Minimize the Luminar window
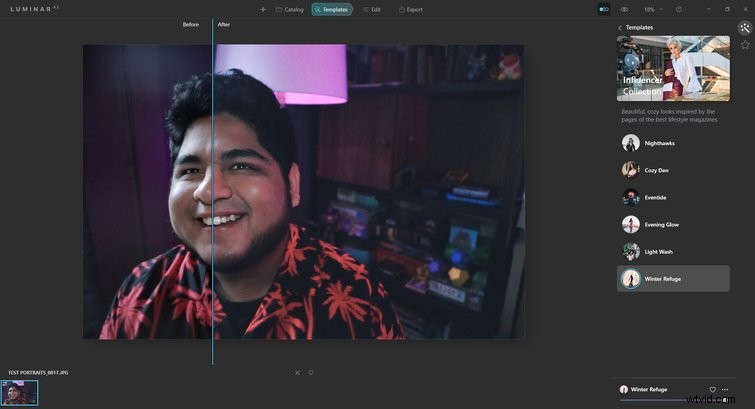 708,9
